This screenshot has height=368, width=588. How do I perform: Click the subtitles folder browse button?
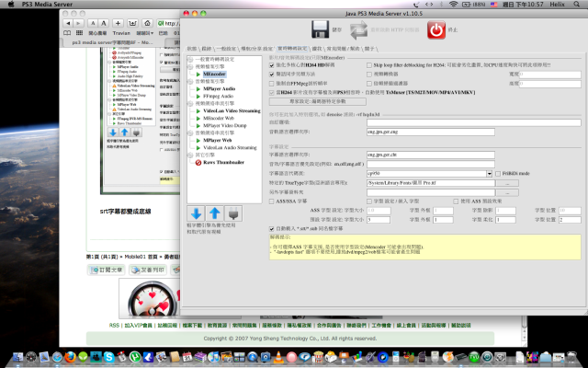507,192
